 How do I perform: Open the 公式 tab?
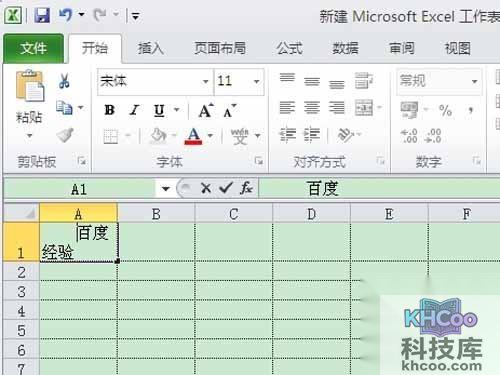(289, 49)
